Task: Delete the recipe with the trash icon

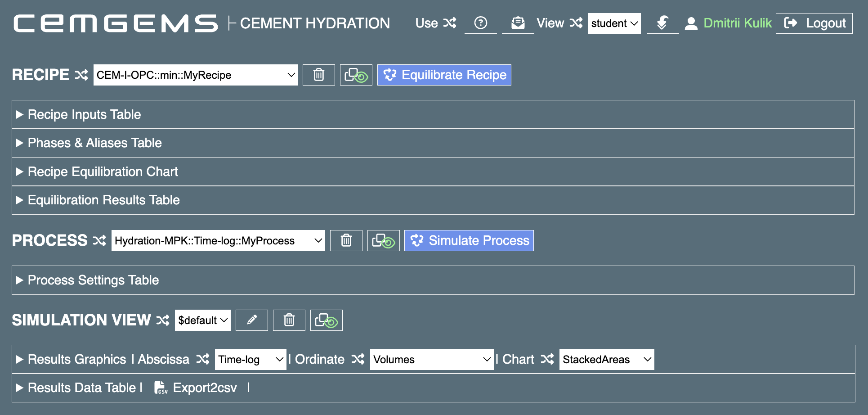Action: point(318,75)
